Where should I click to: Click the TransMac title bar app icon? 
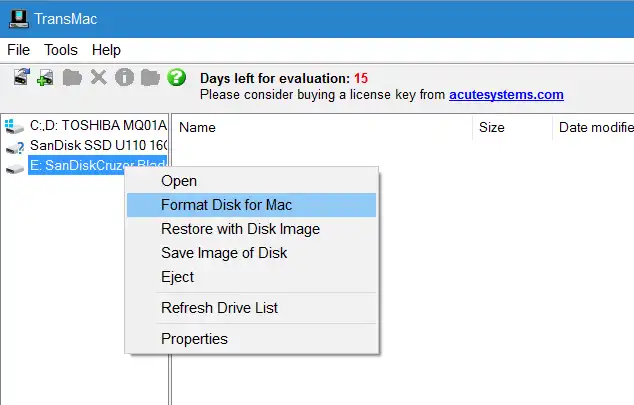(19, 19)
